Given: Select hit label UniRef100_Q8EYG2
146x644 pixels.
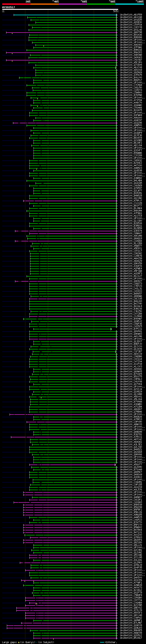Looking at the screenshot, I should point(131,608).
